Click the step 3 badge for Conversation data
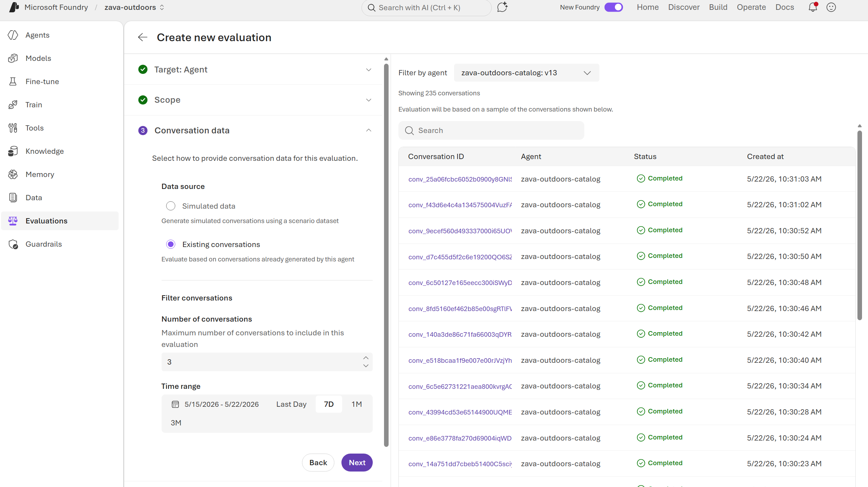Image resolution: width=868 pixels, height=487 pixels. 143,131
